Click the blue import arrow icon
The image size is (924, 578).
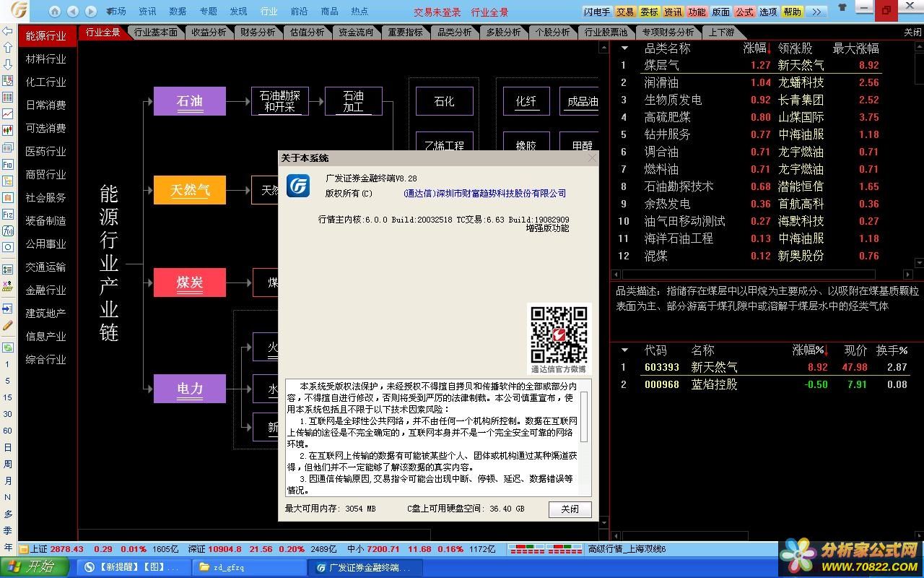pyautogui.click(x=8, y=309)
